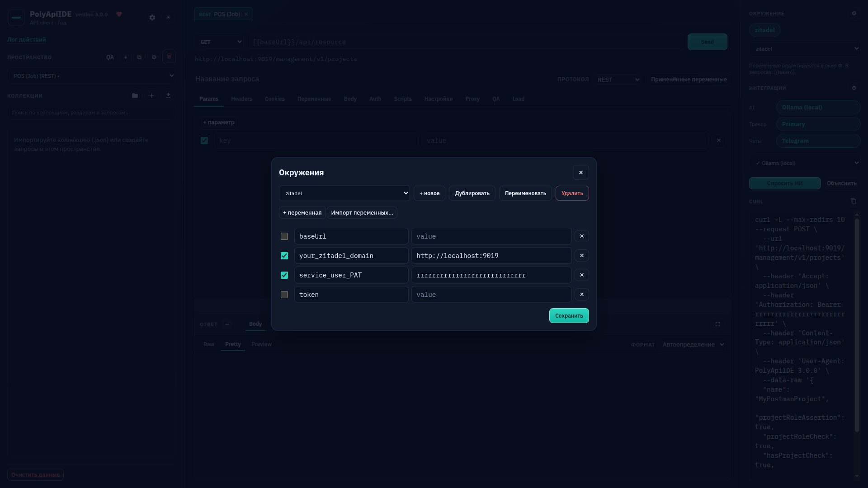The width and height of the screenshot is (868, 488).
Task: Select the Raw response view tab
Action: pyautogui.click(x=209, y=344)
